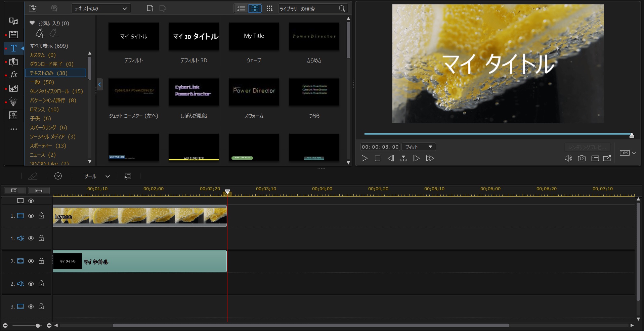Screen dimensions: 644x331
Task: Select the 一般 (50) category
Action: coord(42,82)
